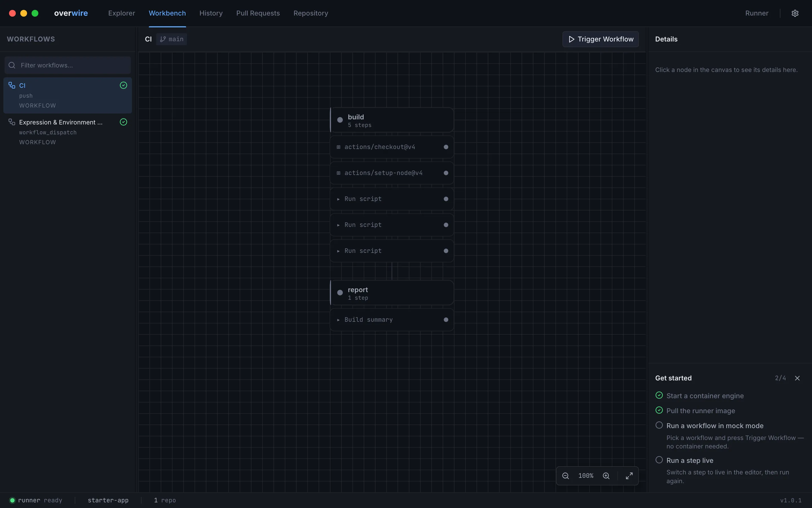This screenshot has height=508, width=812.
Task: Click the v1.0.1 version label
Action: point(791,500)
